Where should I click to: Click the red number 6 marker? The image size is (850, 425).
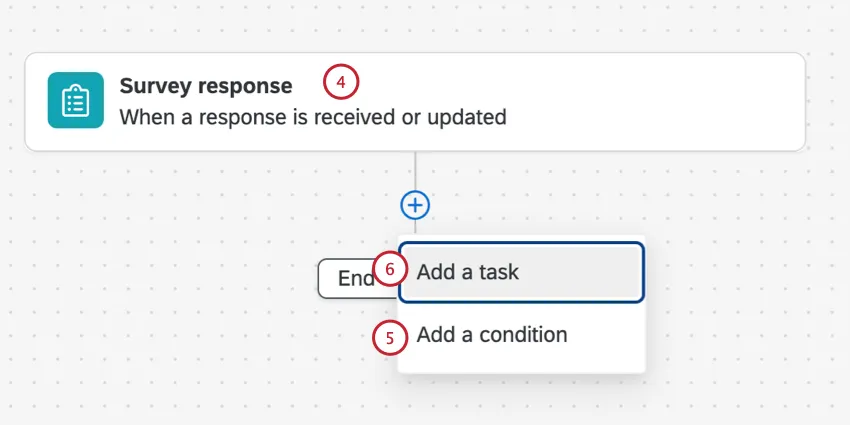point(391,270)
